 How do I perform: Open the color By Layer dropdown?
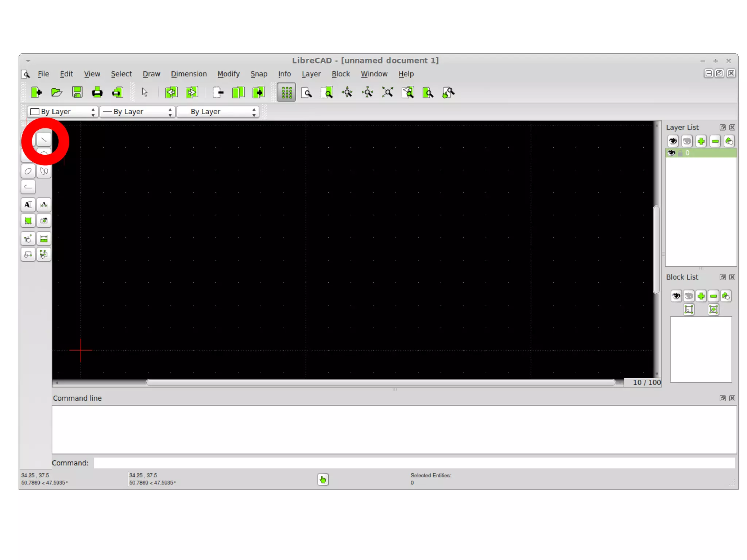(63, 112)
